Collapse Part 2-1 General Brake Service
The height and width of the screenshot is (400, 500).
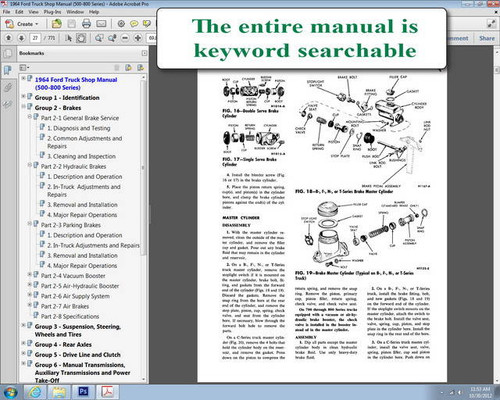(30, 116)
